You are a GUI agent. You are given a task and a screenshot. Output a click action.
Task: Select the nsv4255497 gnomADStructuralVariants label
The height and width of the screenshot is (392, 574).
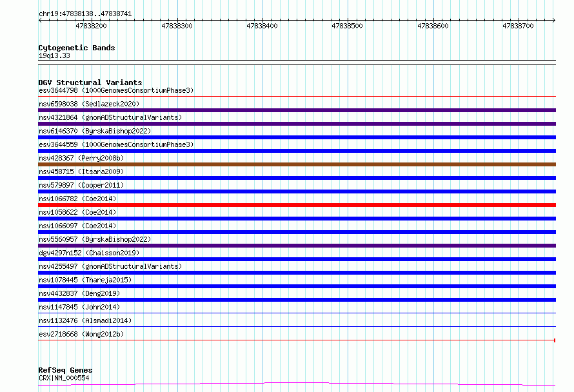pos(110,266)
